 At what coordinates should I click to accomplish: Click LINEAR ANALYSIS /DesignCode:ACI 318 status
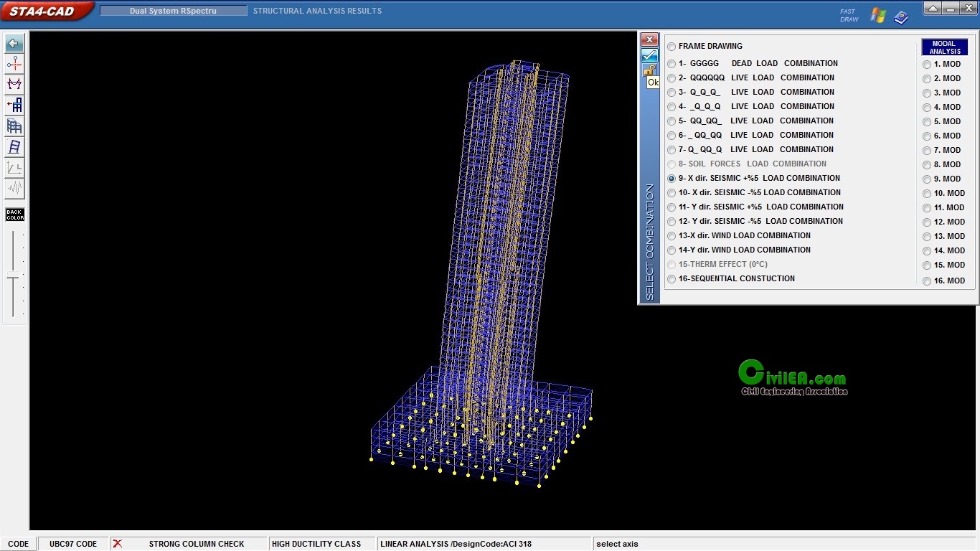pyautogui.click(x=456, y=544)
